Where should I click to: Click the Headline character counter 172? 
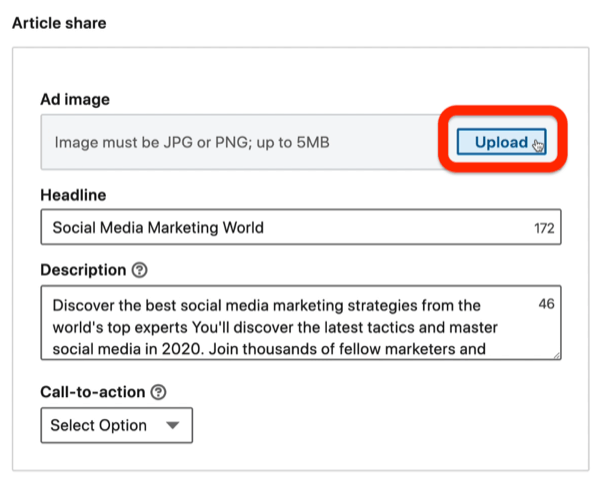click(544, 228)
